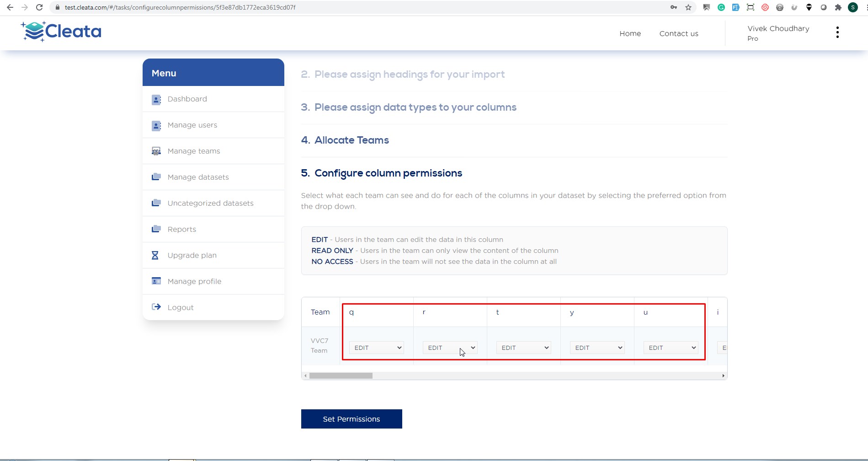Click the Manage profile card icon
The image size is (868, 461).
click(156, 281)
